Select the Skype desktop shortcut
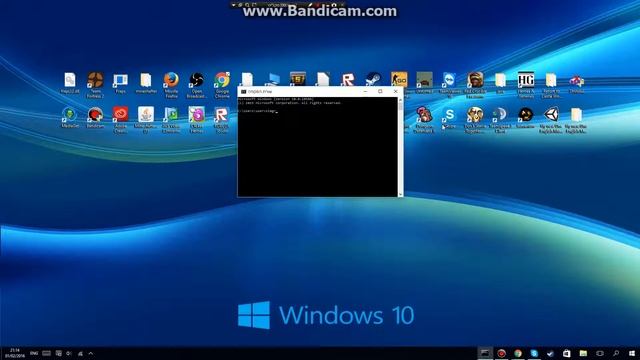This screenshot has width=640, height=360. pos(449,118)
